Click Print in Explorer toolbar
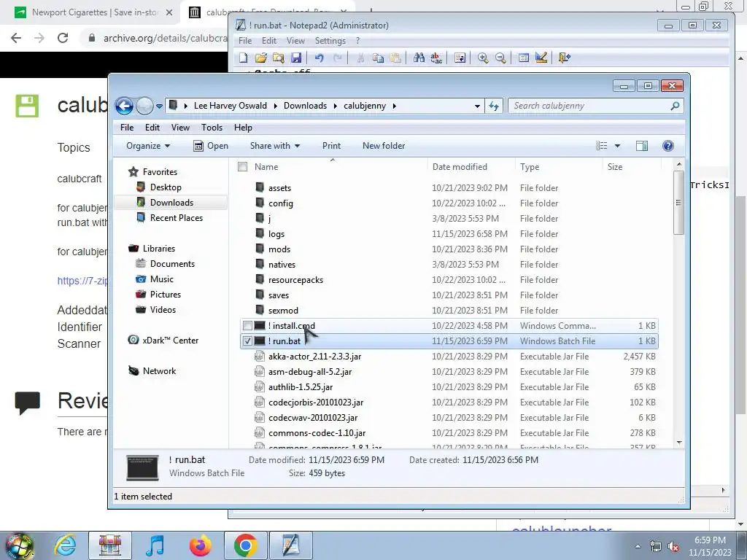The height and width of the screenshot is (560, 747). pyautogui.click(x=331, y=146)
